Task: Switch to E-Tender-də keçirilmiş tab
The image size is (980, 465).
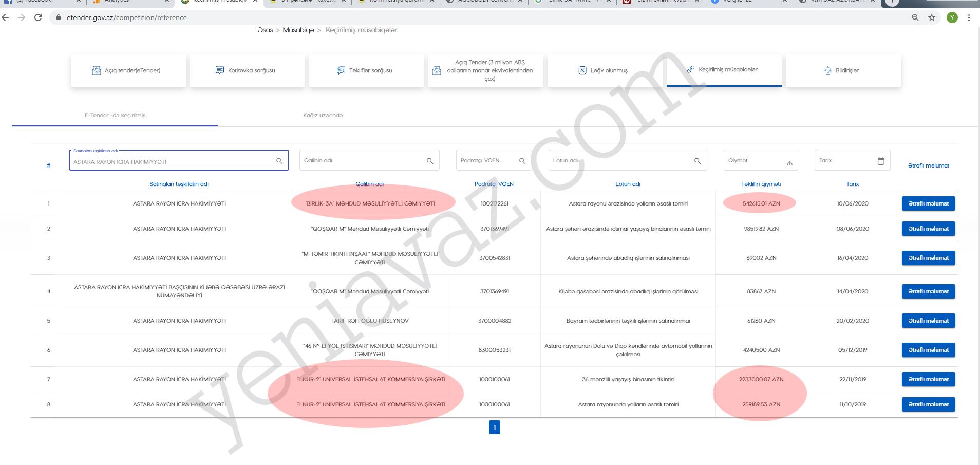Action: coord(115,115)
